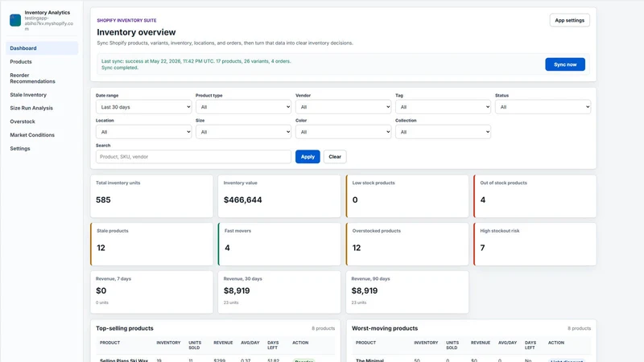This screenshot has width=644, height=362.
Task: Click the Total inventory units card
Action: tap(151, 196)
